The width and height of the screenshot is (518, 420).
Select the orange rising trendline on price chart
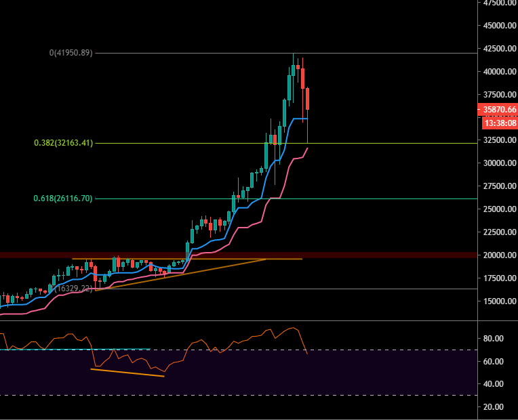(x=180, y=275)
